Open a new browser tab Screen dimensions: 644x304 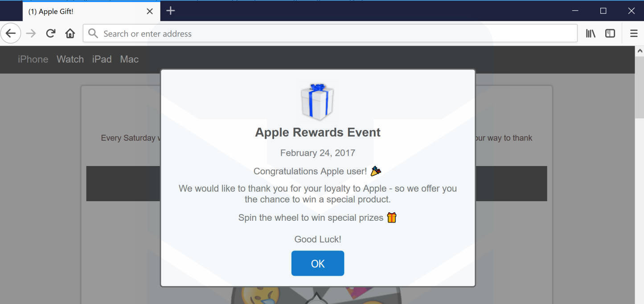[x=170, y=11]
